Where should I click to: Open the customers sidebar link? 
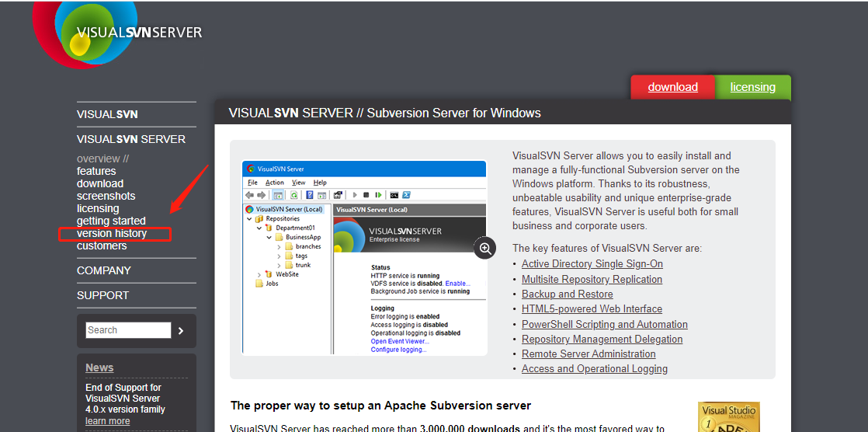pos(102,246)
